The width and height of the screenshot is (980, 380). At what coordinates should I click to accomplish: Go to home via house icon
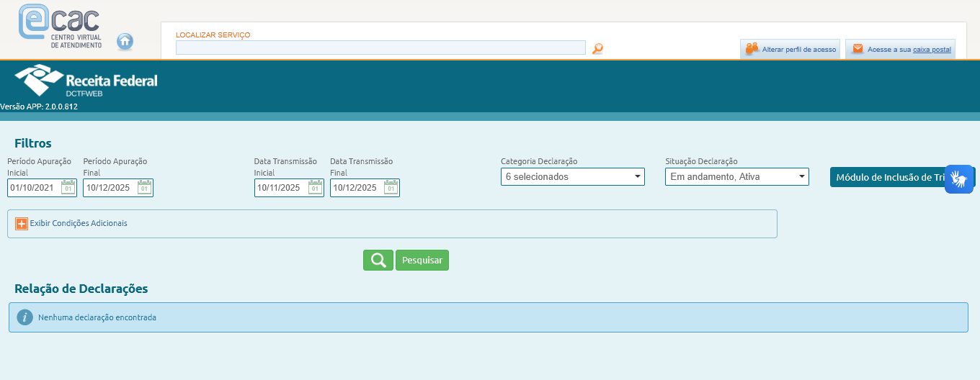point(125,41)
